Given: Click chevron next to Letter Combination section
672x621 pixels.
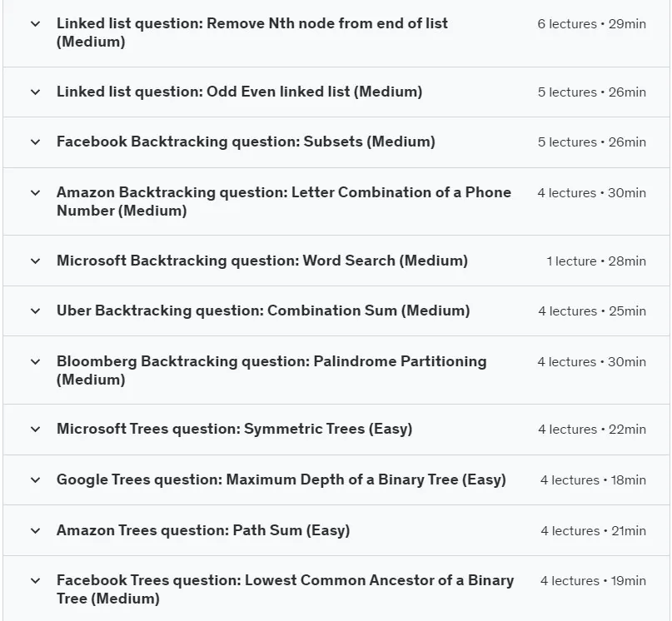Looking at the screenshot, I should point(36,192).
